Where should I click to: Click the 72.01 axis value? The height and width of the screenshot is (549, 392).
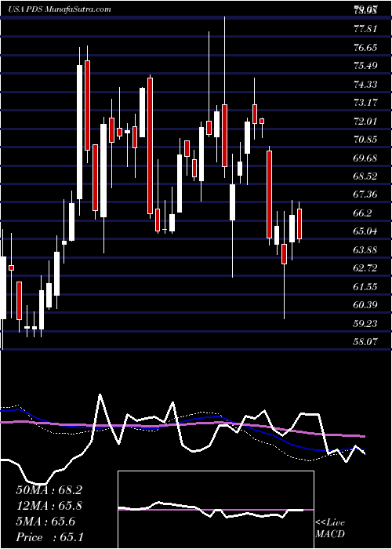pos(365,121)
